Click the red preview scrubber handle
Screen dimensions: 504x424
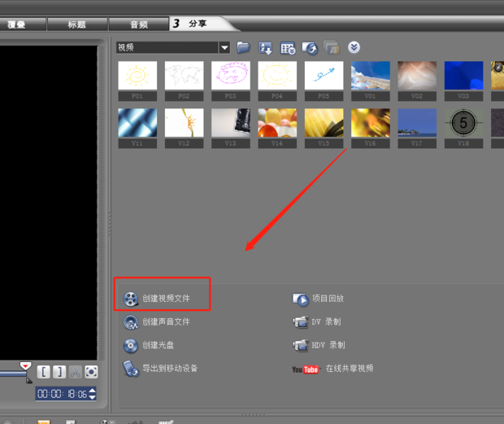point(25,365)
